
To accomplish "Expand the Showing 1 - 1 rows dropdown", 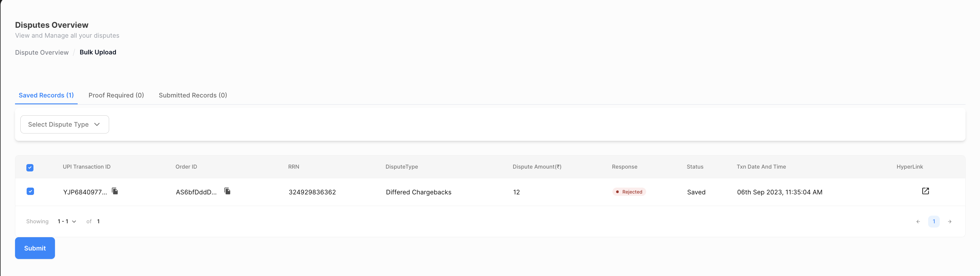I will pos(67,222).
